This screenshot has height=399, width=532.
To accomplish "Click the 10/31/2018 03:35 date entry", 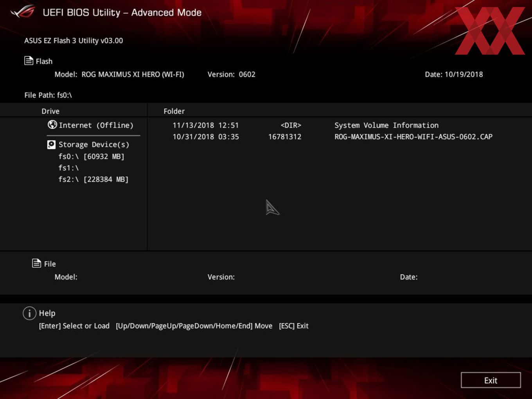I will (205, 137).
